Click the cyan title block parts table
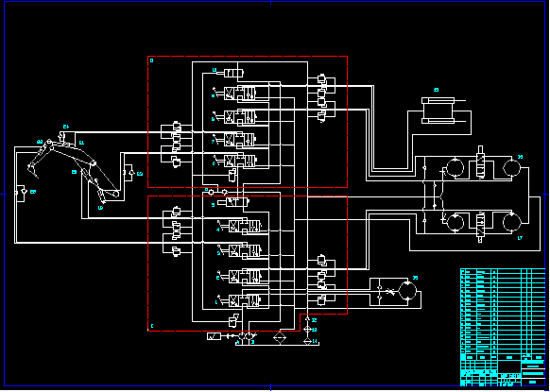 [503, 327]
